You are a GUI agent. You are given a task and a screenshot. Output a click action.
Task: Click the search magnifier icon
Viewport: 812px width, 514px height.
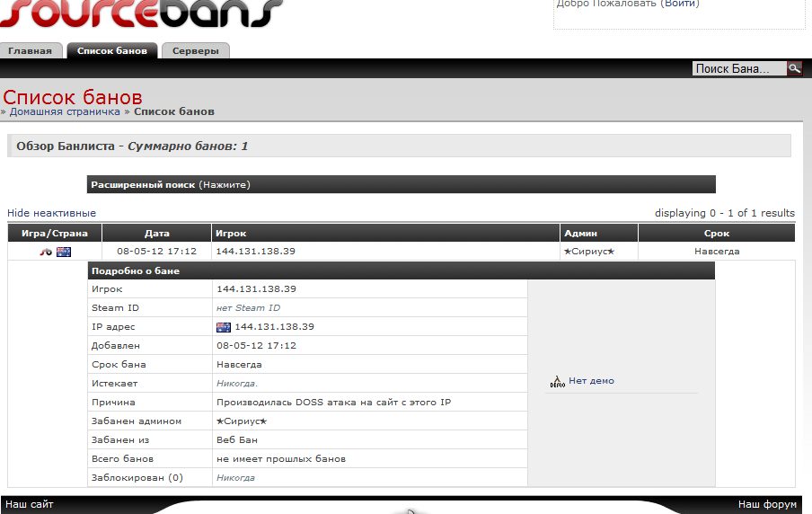794,68
